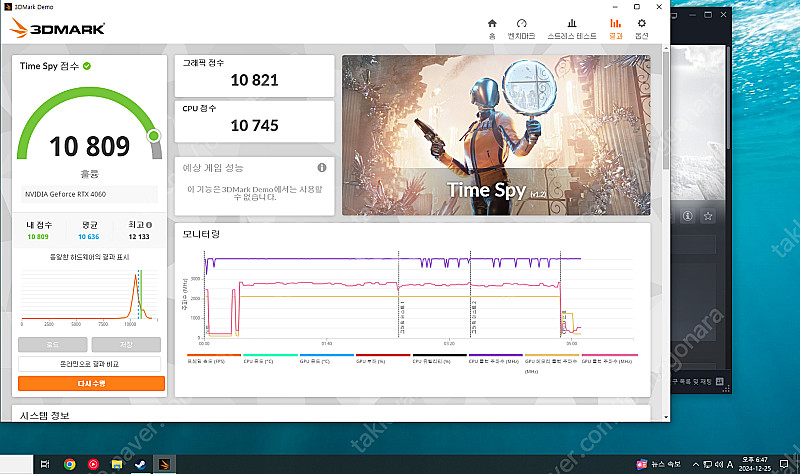Screen dimensions: 800x474
Task: Click playlist icon at bottom of dark window
Action: [719, 381]
